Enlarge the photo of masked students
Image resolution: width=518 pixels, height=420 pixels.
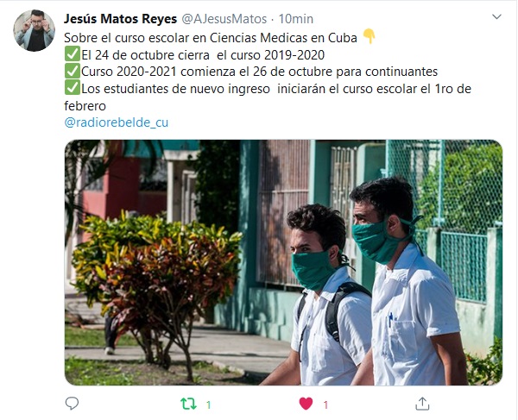click(283, 262)
